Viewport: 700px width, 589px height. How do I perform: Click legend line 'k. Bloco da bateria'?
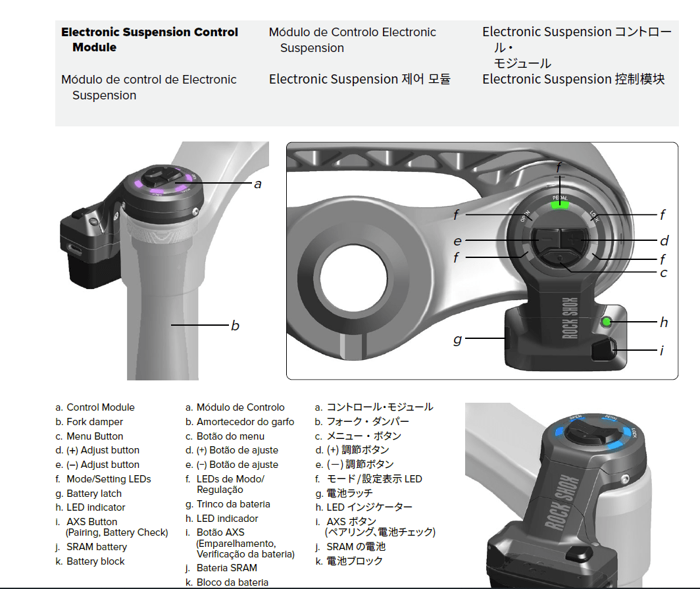[227, 582]
